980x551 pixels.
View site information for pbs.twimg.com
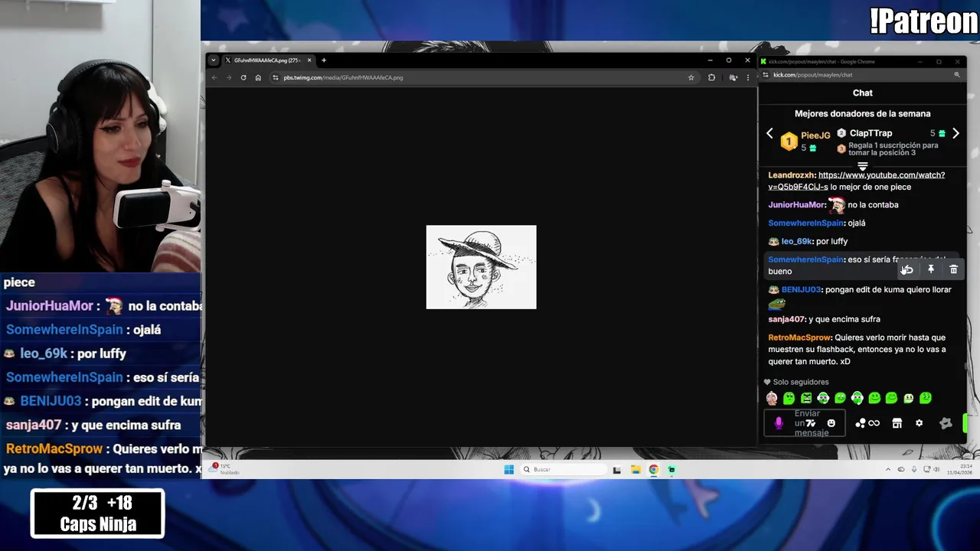coord(276,77)
